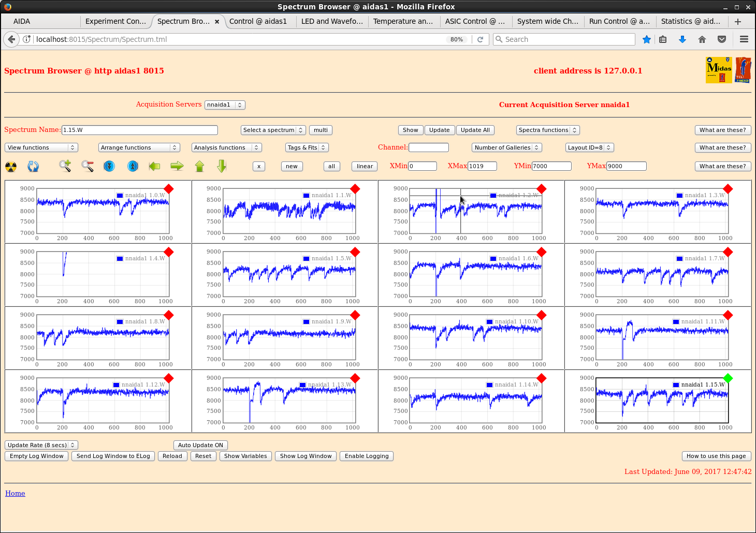Open the Firefox hamburger menu
Viewport: 756px width, 533px height.
click(744, 39)
